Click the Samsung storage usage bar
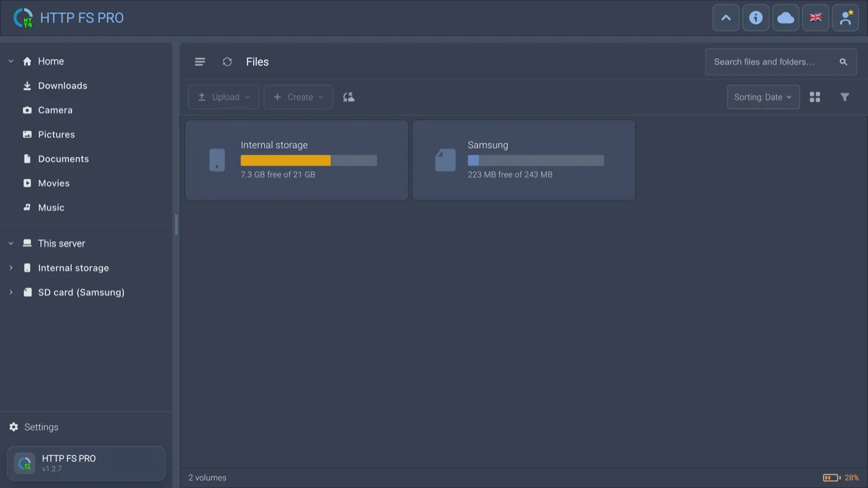 tap(536, 161)
